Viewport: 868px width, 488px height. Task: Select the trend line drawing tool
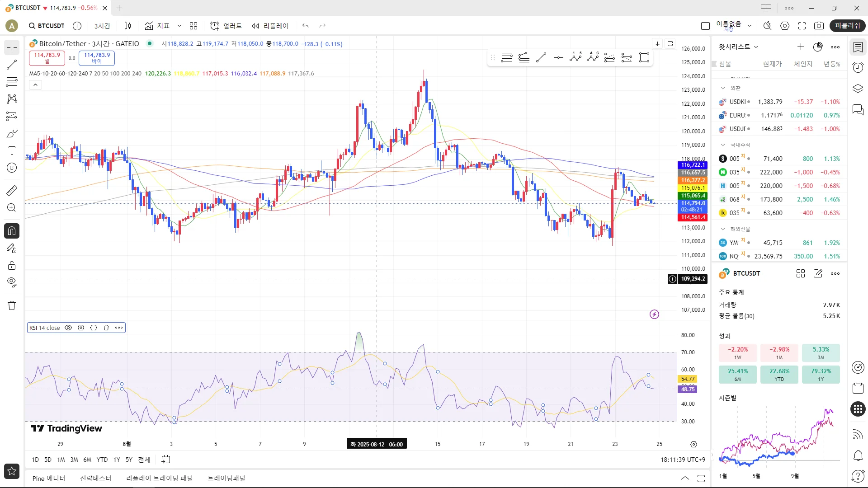[12, 65]
